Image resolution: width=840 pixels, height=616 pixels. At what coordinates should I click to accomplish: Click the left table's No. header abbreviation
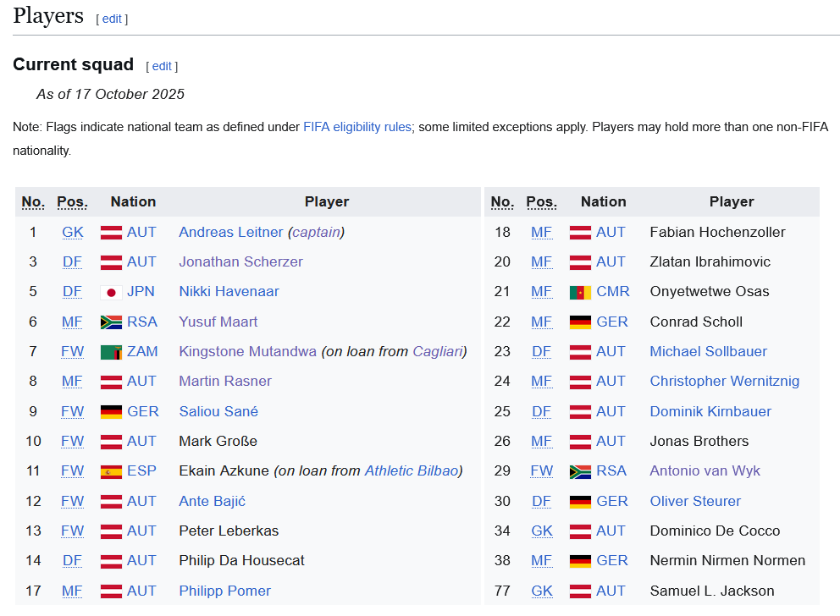pos(33,201)
